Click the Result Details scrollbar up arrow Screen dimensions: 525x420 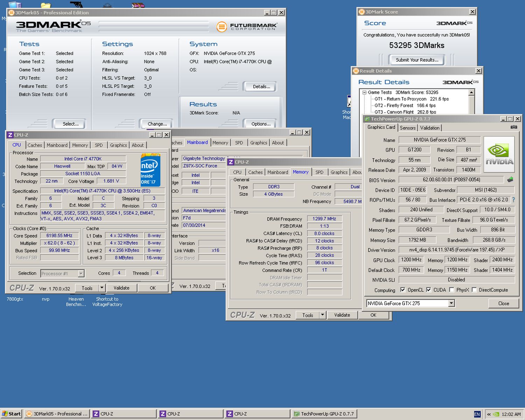(471, 92)
